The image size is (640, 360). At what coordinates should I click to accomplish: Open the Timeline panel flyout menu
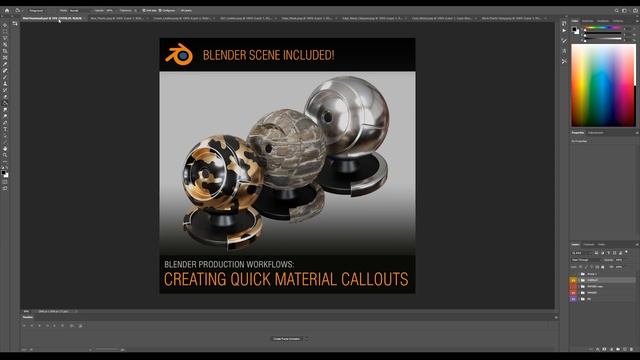tap(556, 317)
